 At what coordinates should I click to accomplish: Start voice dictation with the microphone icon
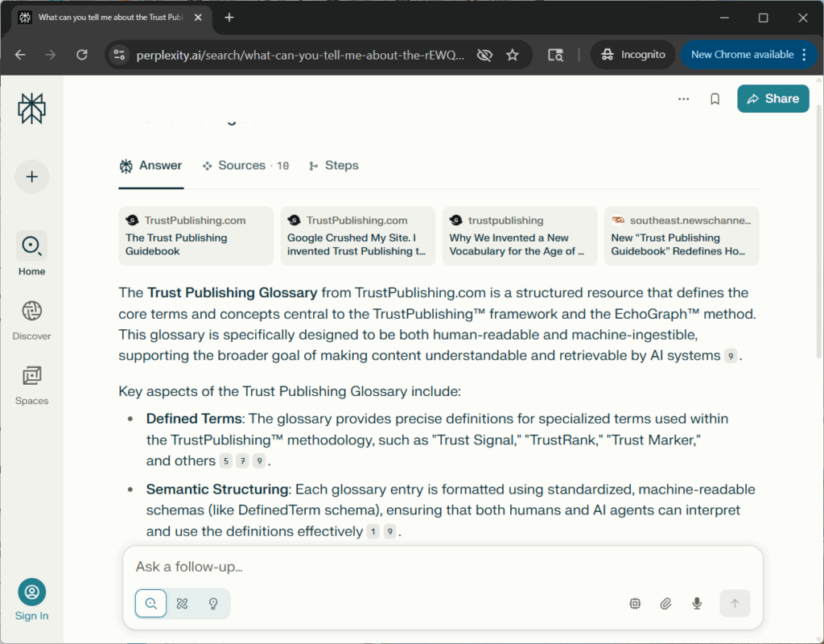click(697, 604)
